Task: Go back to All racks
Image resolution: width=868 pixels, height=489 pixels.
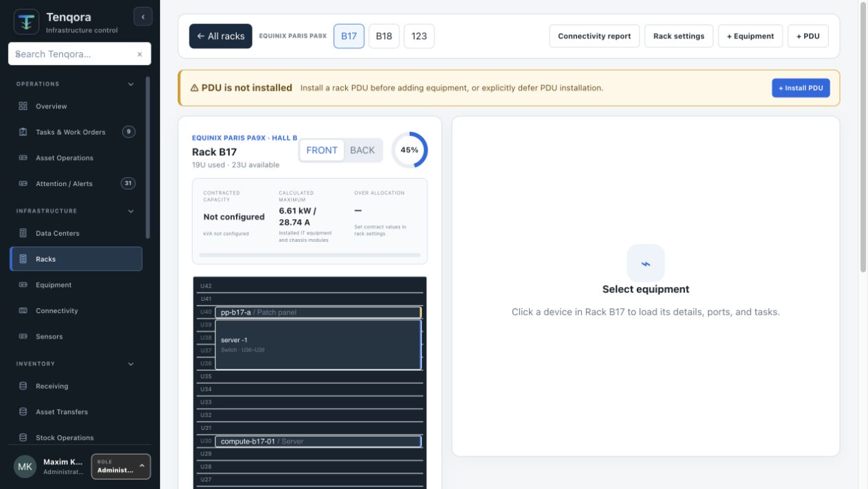Action: pyautogui.click(x=221, y=36)
